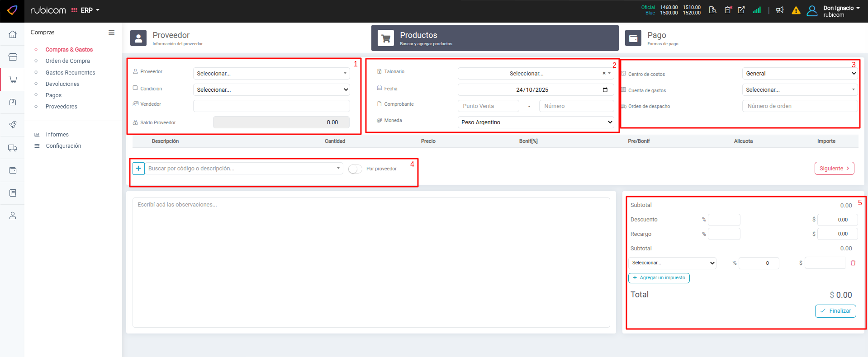Expand the Moneda Peso Argentino dropdown
The image size is (868, 357).
pos(536,122)
